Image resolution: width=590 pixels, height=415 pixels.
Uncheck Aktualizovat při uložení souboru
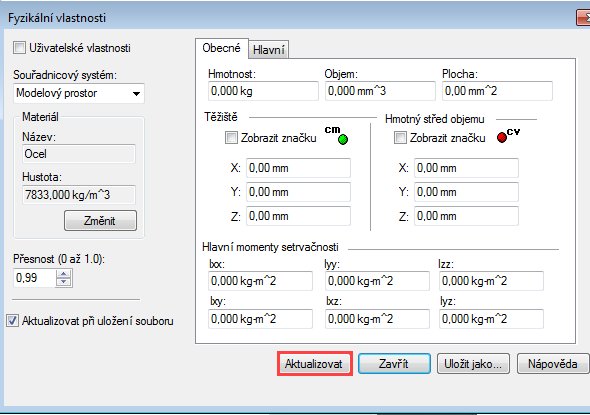tap(12, 321)
